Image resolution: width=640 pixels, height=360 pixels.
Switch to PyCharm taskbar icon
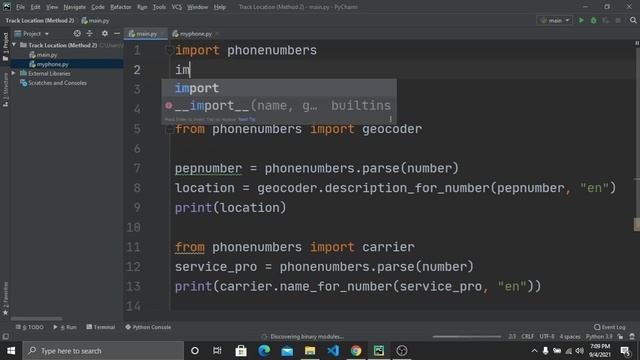click(x=379, y=351)
